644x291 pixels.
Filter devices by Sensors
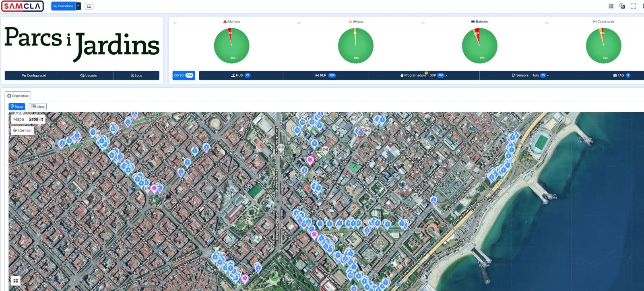pos(520,75)
